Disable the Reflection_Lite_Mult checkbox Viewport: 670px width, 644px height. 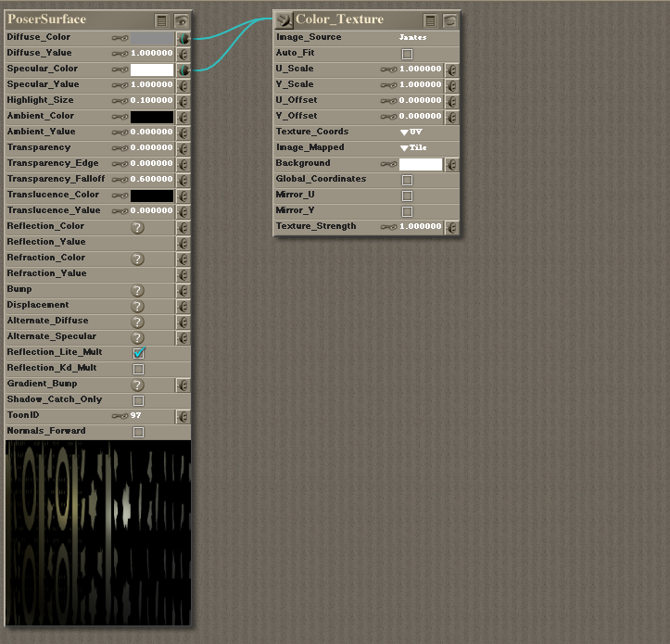[138, 353]
